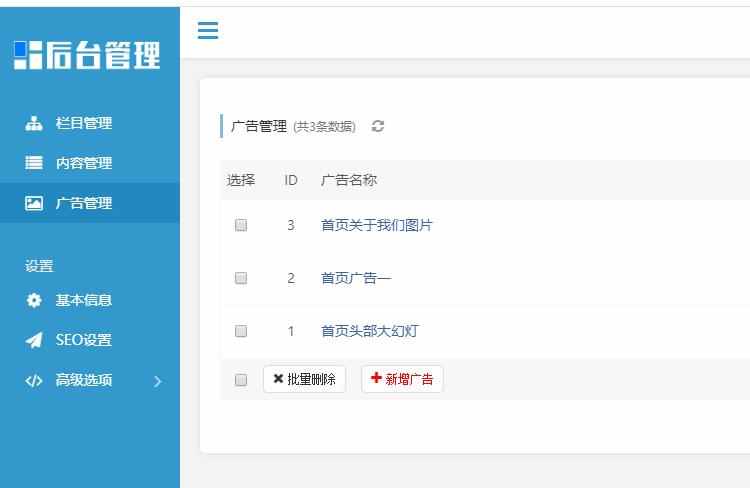750x488 pixels.
Task: Click the 后台管理 logo
Action: (x=87, y=55)
